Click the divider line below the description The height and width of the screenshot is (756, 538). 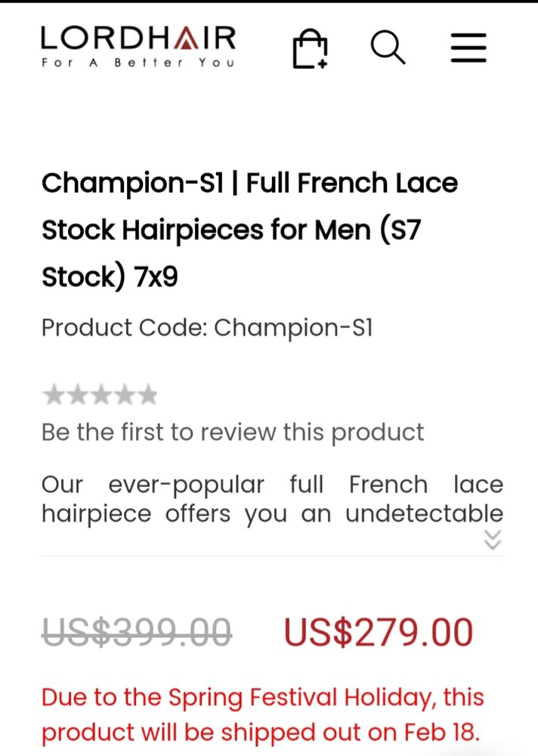272,556
